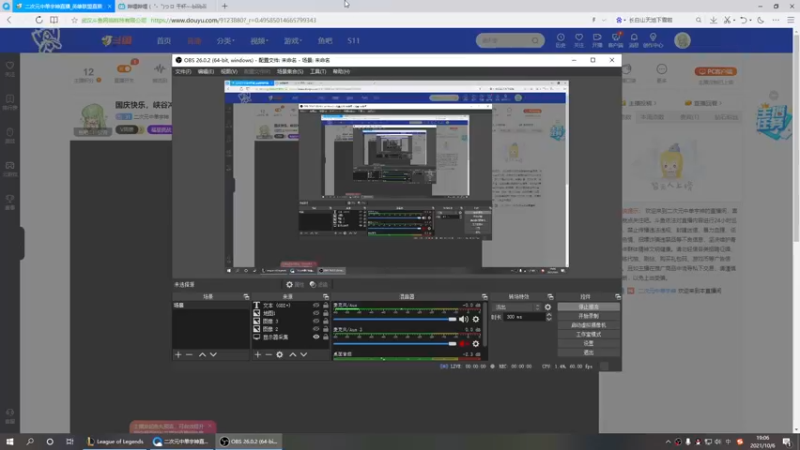The width and height of the screenshot is (800, 450).
Task: Open OBS 帮助(H) menu
Action: [x=341, y=71]
